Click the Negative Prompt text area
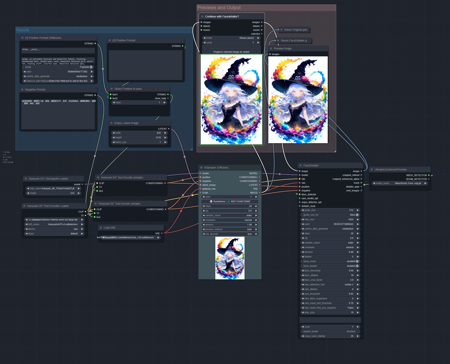450x364 pixels. pos(58,113)
